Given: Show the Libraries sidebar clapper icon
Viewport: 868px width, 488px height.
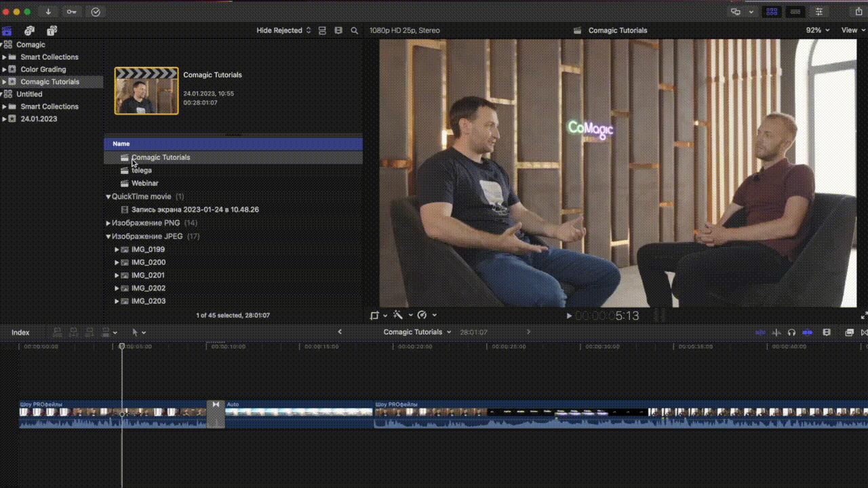Looking at the screenshot, I should click(x=7, y=30).
